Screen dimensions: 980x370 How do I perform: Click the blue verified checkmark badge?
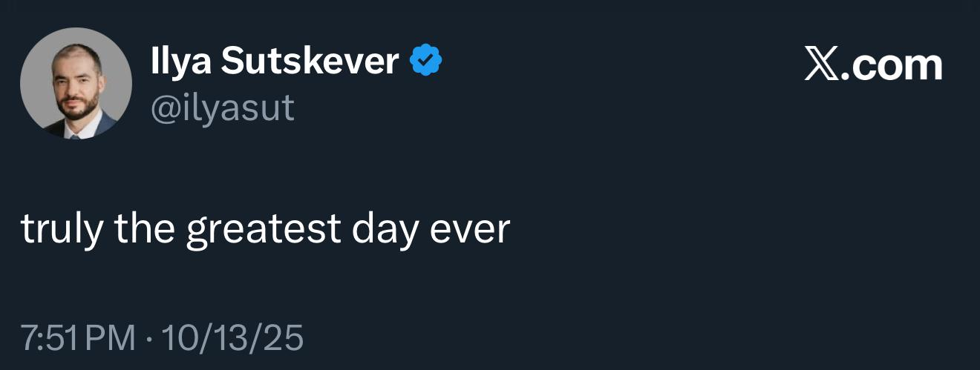pos(426,61)
